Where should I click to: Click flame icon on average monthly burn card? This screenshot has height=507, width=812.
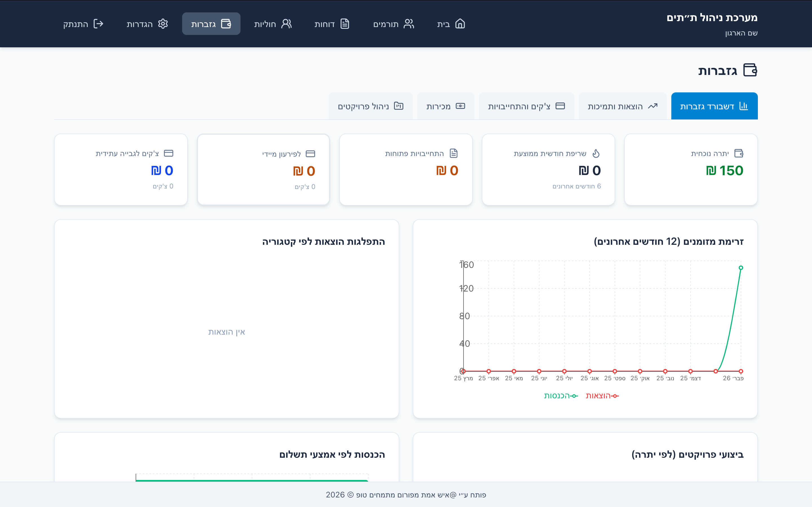(x=596, y=153)
